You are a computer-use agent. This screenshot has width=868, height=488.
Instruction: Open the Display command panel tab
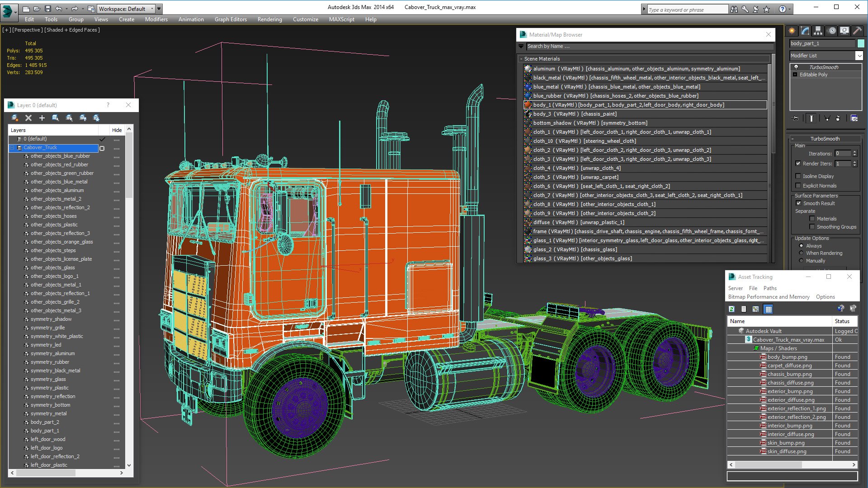[x=844, y=31]
